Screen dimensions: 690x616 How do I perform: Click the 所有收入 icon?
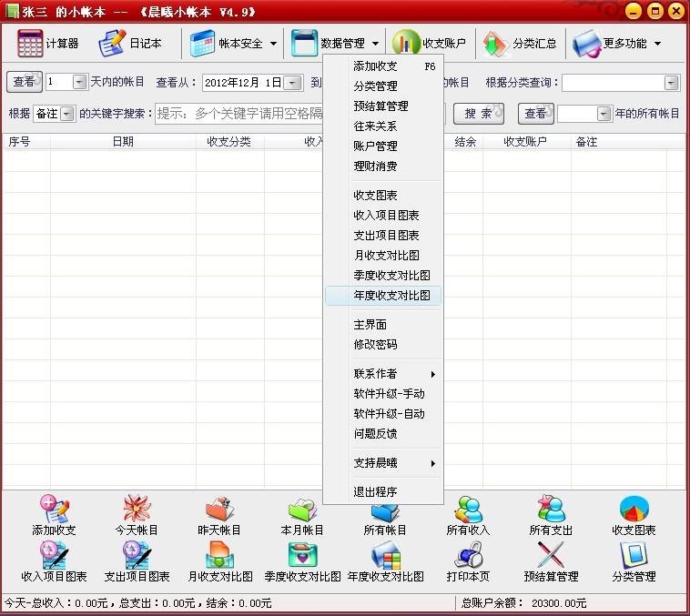coord(468,515)
